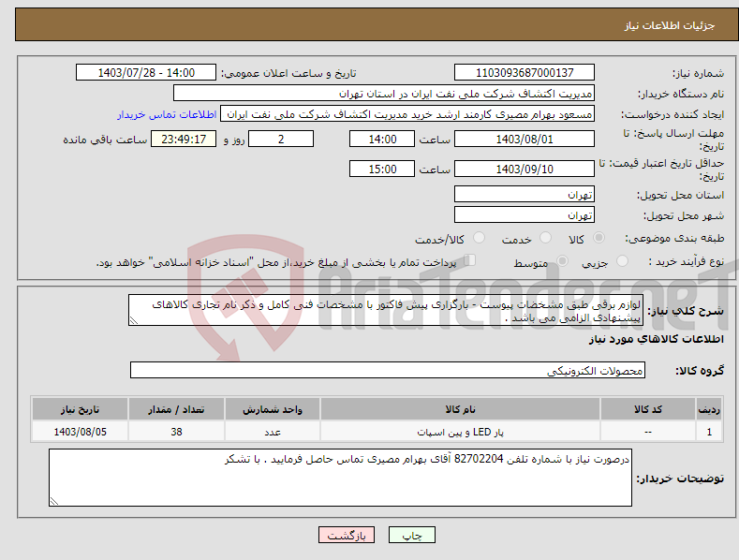Toggle the Islamic treasury payment checkbox
The image size is (739, 560).
tap(469, 260)
